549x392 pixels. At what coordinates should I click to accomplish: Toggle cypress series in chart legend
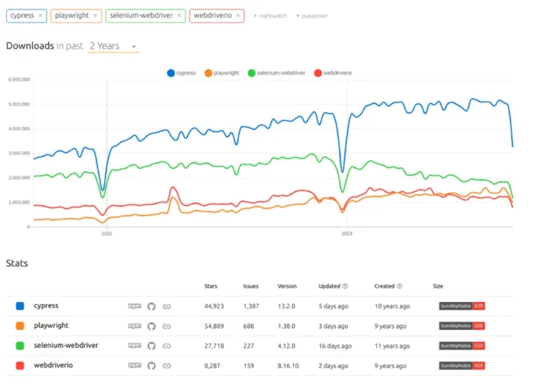click(x=182, y=72)
